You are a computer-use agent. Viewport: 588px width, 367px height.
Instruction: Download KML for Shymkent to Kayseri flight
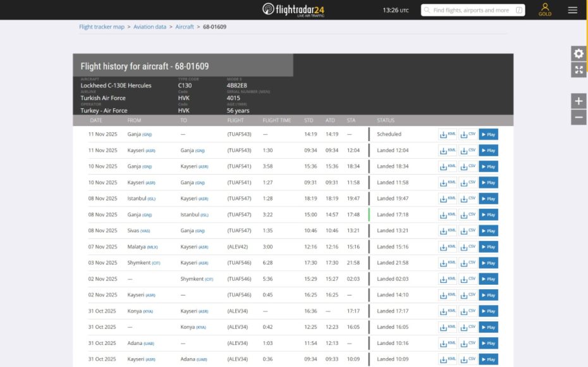tap(448, 263)
